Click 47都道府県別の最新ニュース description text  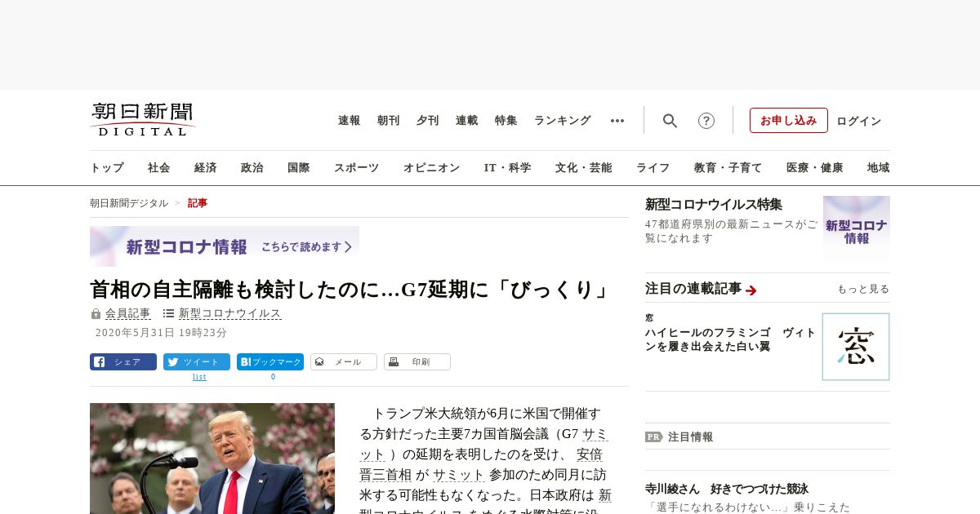tap(731, 231)
